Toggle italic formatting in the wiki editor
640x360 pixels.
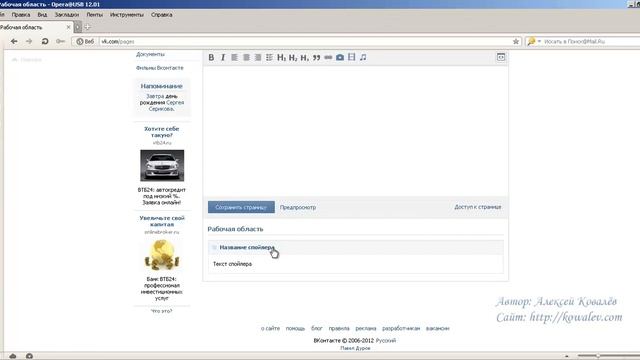223,58
